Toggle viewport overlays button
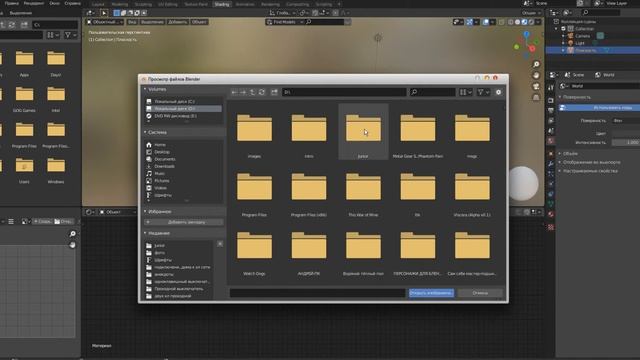This screenshot has height=360, width=640. (485, 22)
